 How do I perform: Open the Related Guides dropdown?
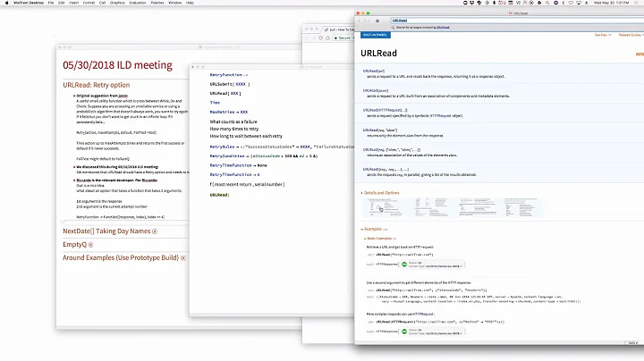coord(631,35)
